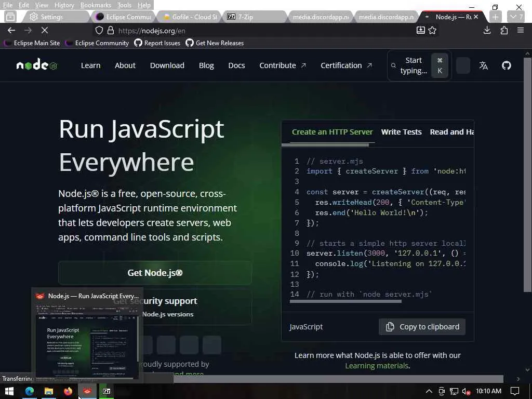The height and width of the screenshot is (399, 532).
Task: Switch to Gofile - Cloud browser tab
Action: point(189,17)
